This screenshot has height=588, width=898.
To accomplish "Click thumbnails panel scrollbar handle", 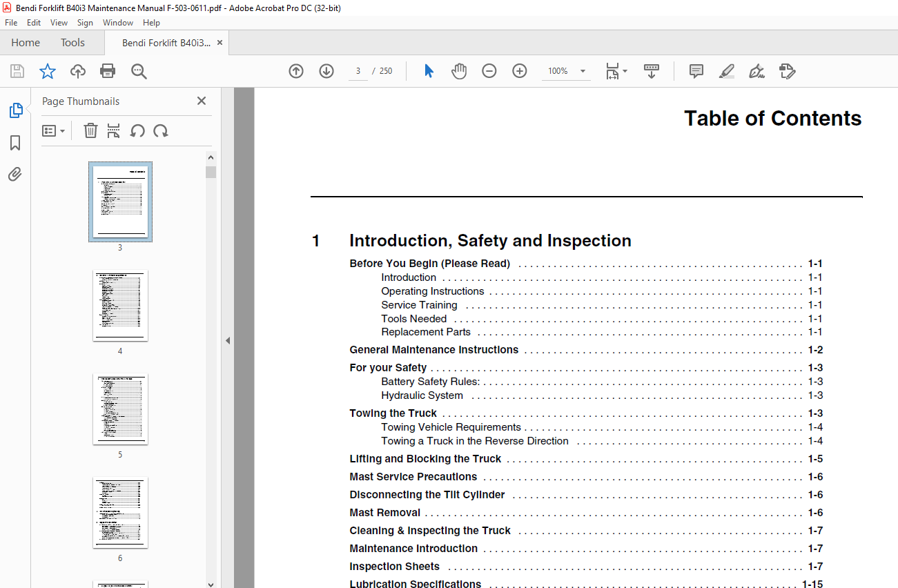I will (211, 172).
